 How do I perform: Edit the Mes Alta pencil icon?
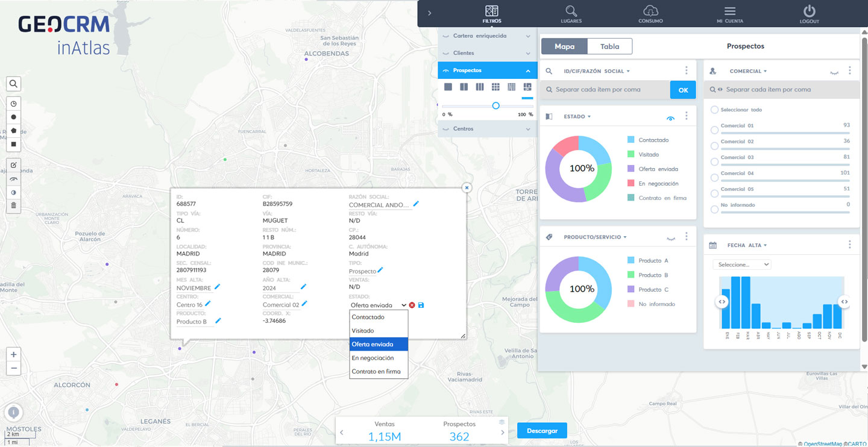tap(218, 287)
